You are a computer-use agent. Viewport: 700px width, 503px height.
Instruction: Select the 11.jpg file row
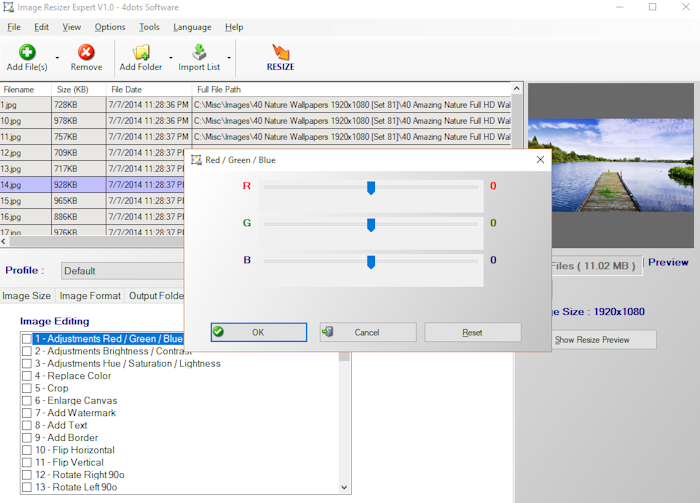[x=255, y=137]
